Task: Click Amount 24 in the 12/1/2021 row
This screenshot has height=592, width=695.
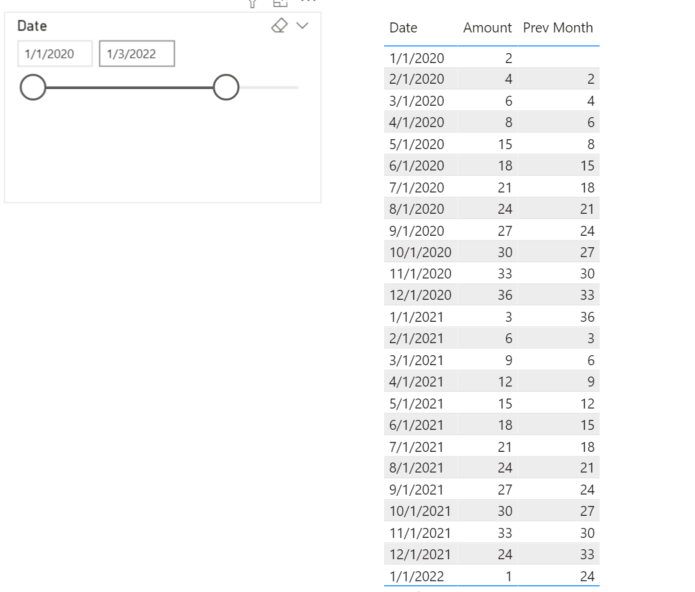Action: click(505, 554)
